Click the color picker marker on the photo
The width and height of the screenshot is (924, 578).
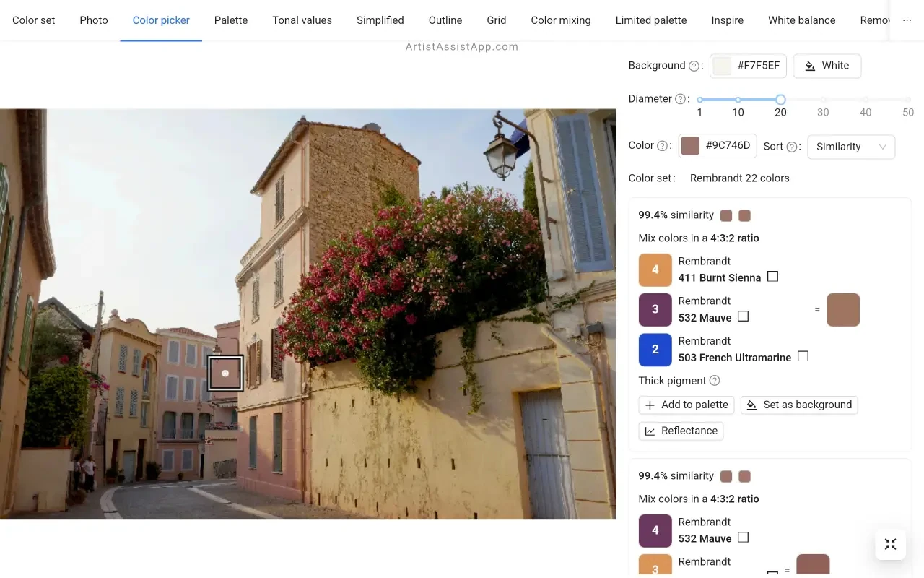tap(225, 374)
